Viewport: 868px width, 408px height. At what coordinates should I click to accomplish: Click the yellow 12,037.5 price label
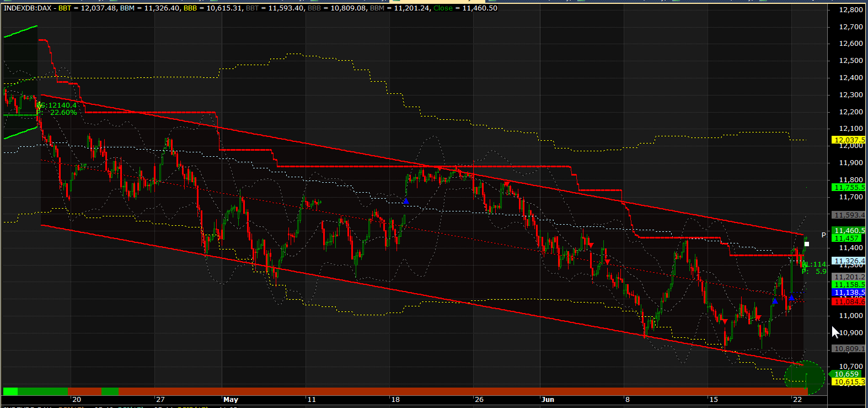tap(849, 140)
